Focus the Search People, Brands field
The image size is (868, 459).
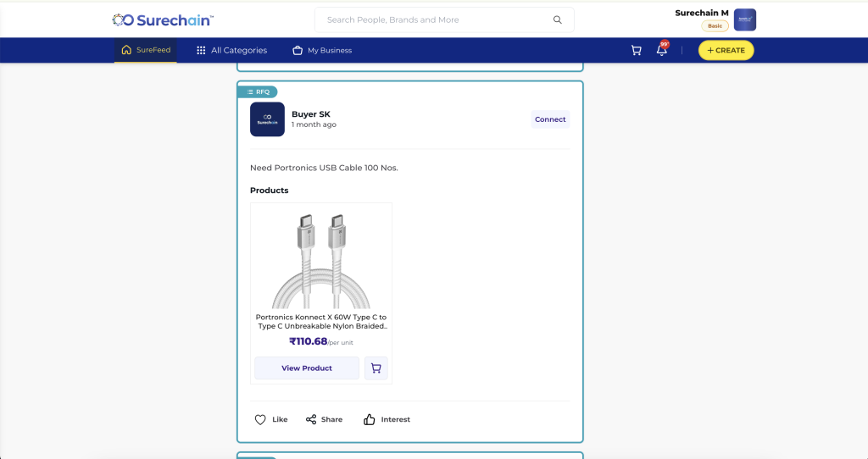pos(444,20)
